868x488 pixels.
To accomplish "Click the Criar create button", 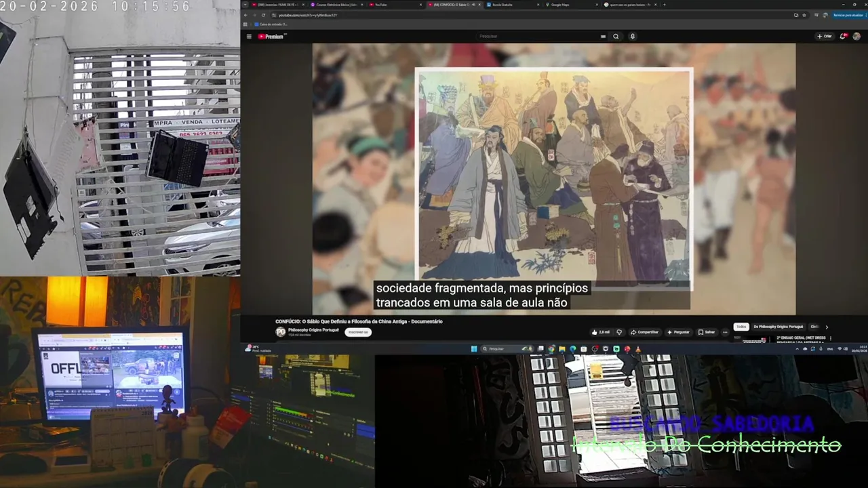I will click(x=825, y=37).
